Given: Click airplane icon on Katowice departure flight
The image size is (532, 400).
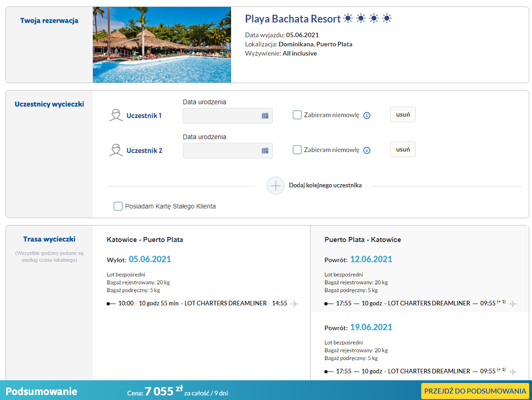Looking at the screenshot, I should tap(295, 304).
